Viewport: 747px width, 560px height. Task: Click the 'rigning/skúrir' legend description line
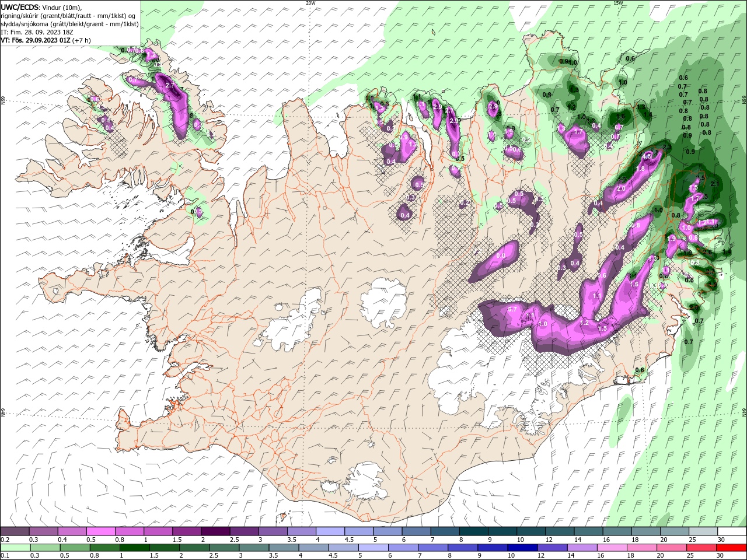(68, 16)
